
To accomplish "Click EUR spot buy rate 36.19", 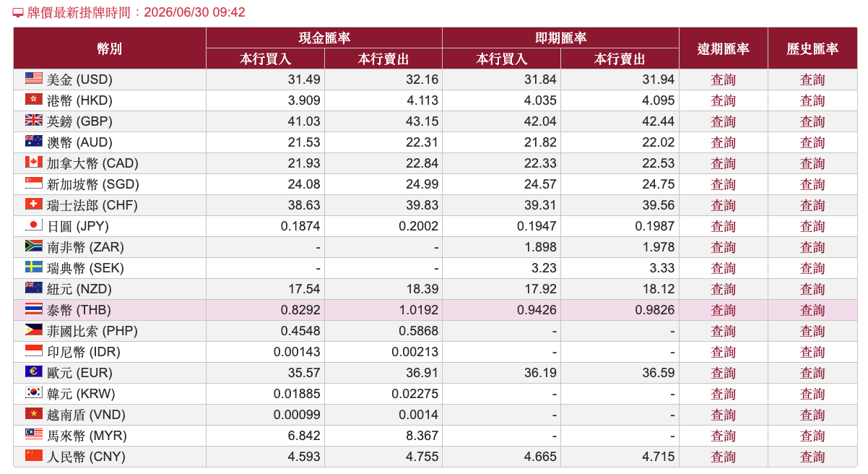I will pyautogui.click(x=540, y=373).
